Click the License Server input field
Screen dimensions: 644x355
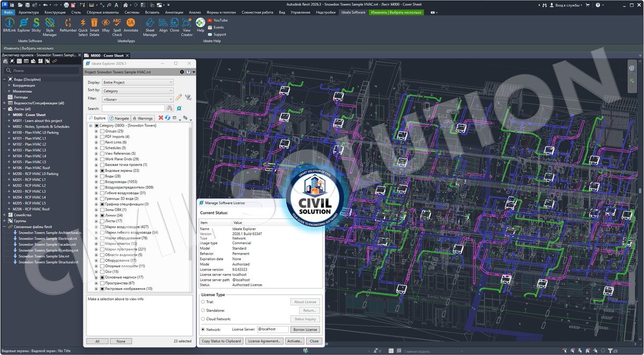click(273, 329)
